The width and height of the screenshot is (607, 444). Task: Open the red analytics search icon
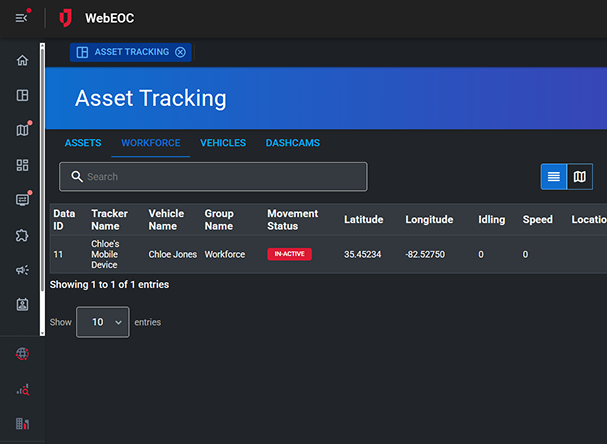click(22, 389)
